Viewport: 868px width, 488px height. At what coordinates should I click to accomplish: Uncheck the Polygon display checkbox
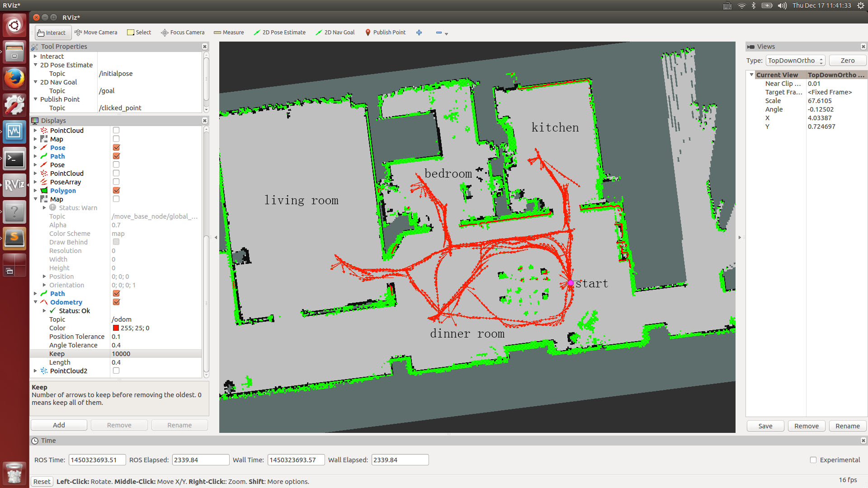click(116, 191)
